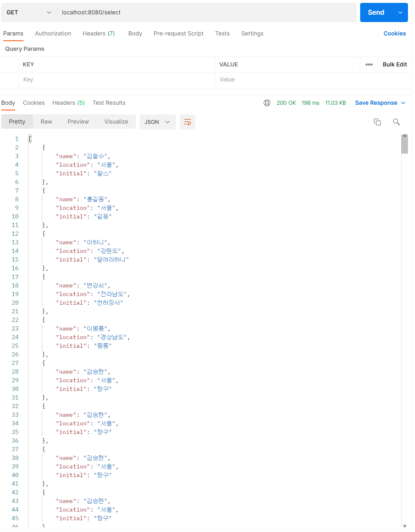The height and width of the screenshot is (532, 415).
Task: Click the "경상남도" location value
Action: point(112,337)
